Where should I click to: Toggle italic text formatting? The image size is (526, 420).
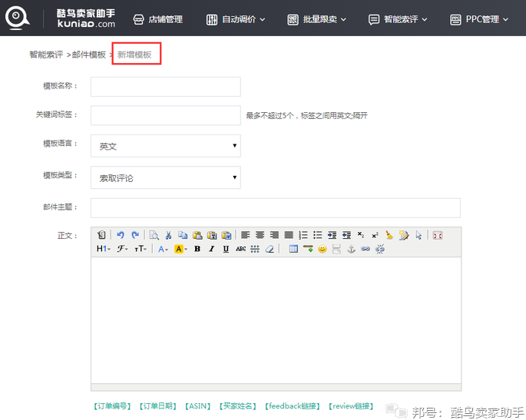coord(211,249)
